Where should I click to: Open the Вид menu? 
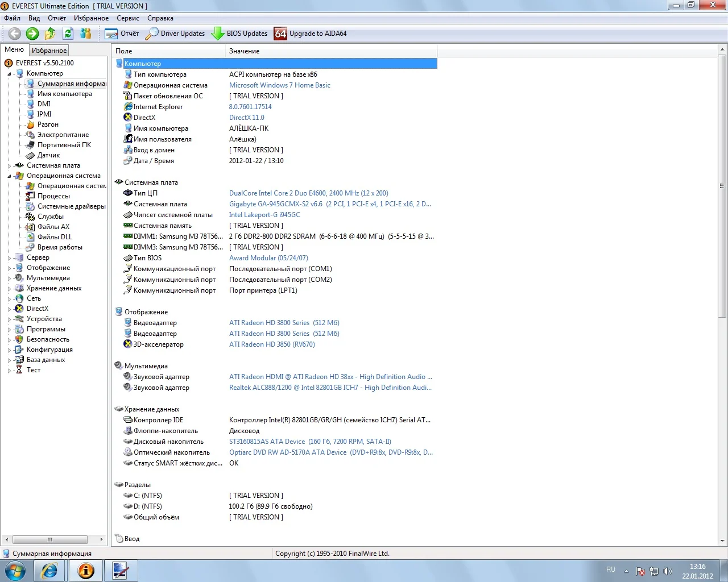tap(34, 18)
